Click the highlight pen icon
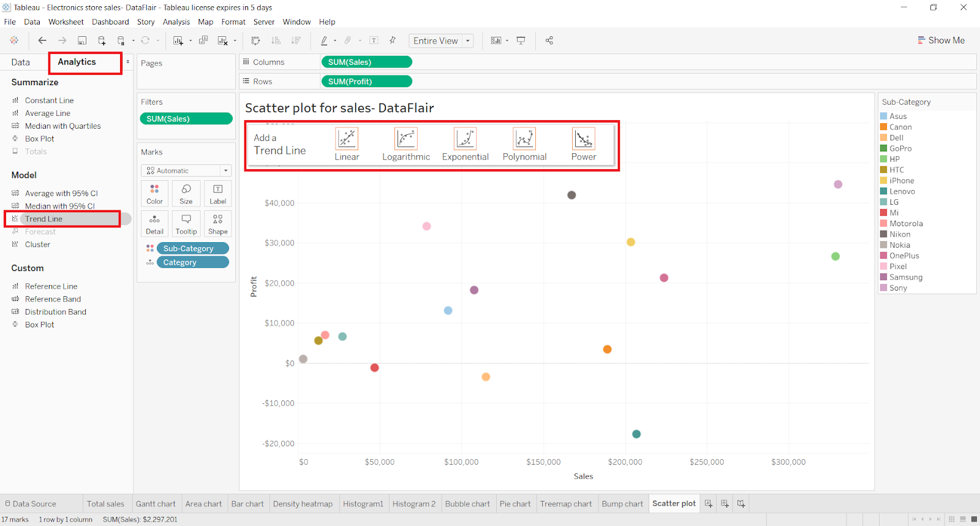This screenshot has height=526, width=980. [324, 40]
